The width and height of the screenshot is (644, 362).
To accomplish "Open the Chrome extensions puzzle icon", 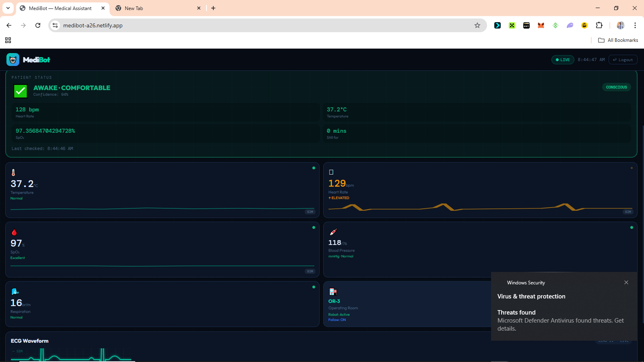I will point(599,25).
